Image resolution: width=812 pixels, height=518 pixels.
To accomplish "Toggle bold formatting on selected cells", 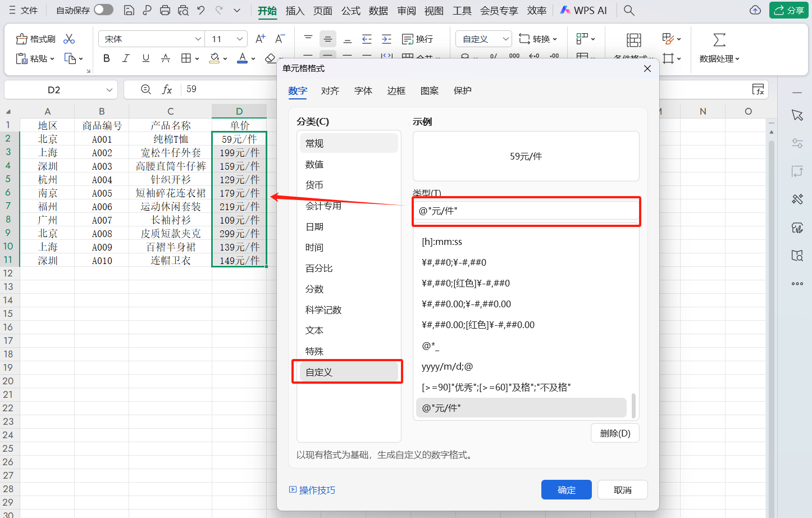I will 106,58.
